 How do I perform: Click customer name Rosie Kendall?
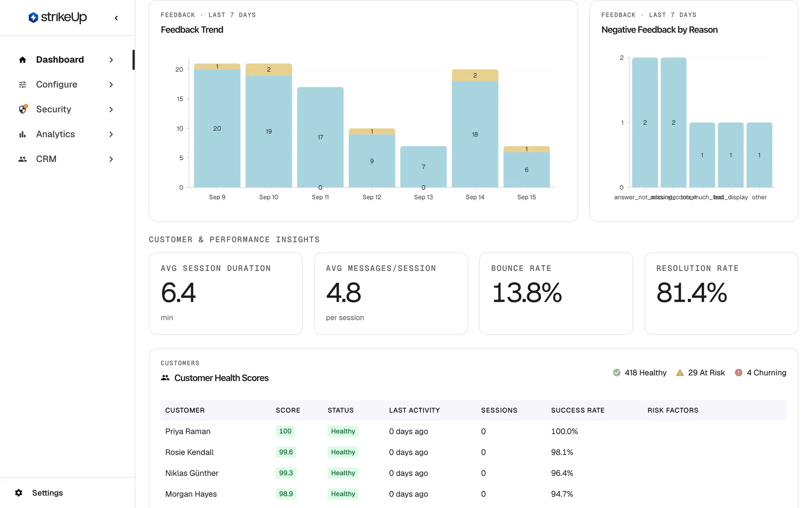click(x=189, y=452)
